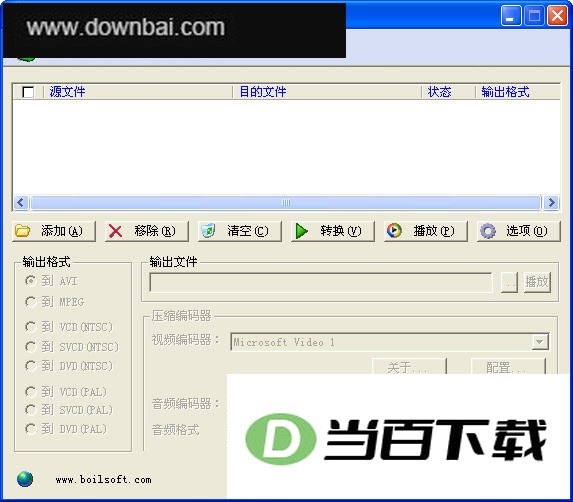Click the 播放 button beside output file

[x=537, y=282]
